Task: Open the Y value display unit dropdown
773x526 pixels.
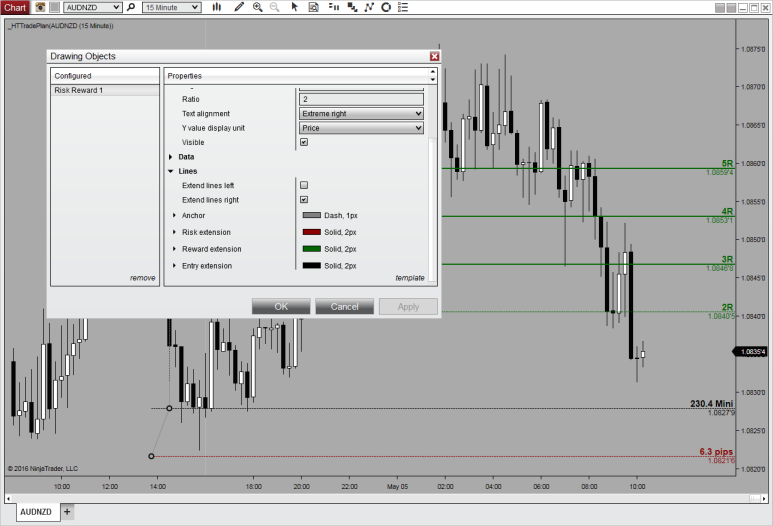Action: point(361,128)
